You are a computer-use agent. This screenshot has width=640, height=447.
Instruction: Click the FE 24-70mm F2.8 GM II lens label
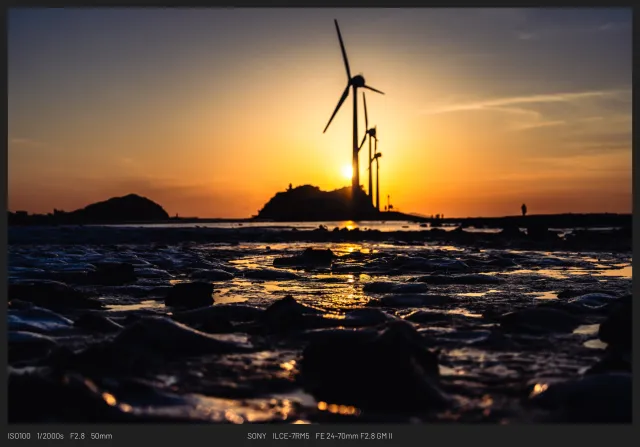[354, 436]
